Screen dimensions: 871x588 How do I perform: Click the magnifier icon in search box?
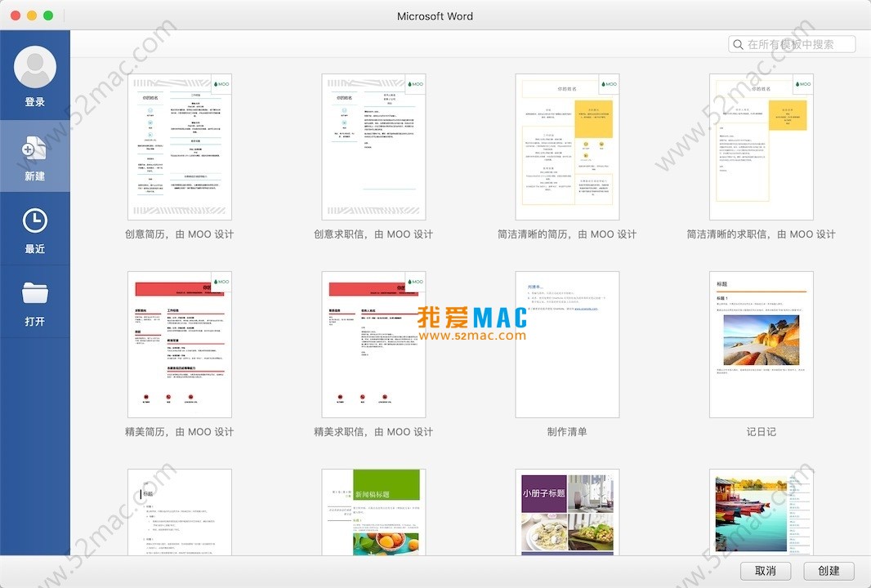(739, 44)
